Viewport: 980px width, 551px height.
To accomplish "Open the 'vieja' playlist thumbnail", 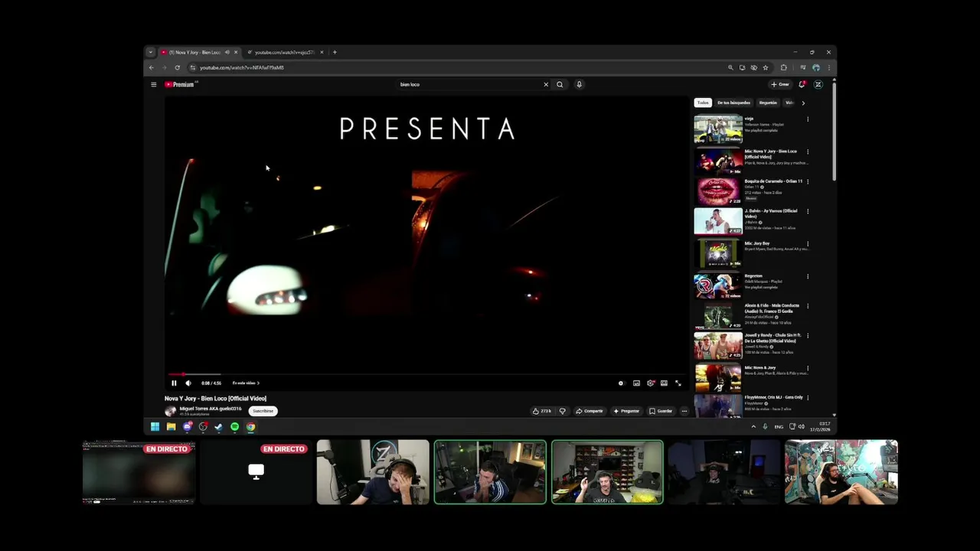I will pos(718,129).
